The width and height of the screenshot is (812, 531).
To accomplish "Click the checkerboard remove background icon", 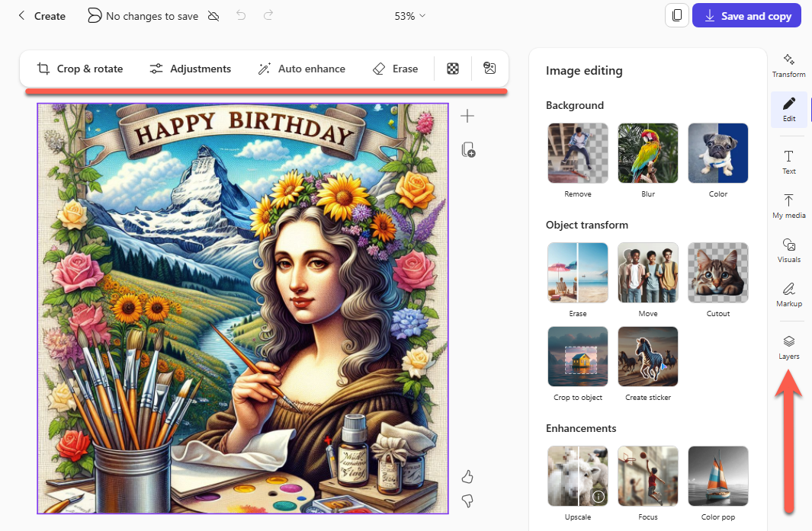I will tap(453, 69).
